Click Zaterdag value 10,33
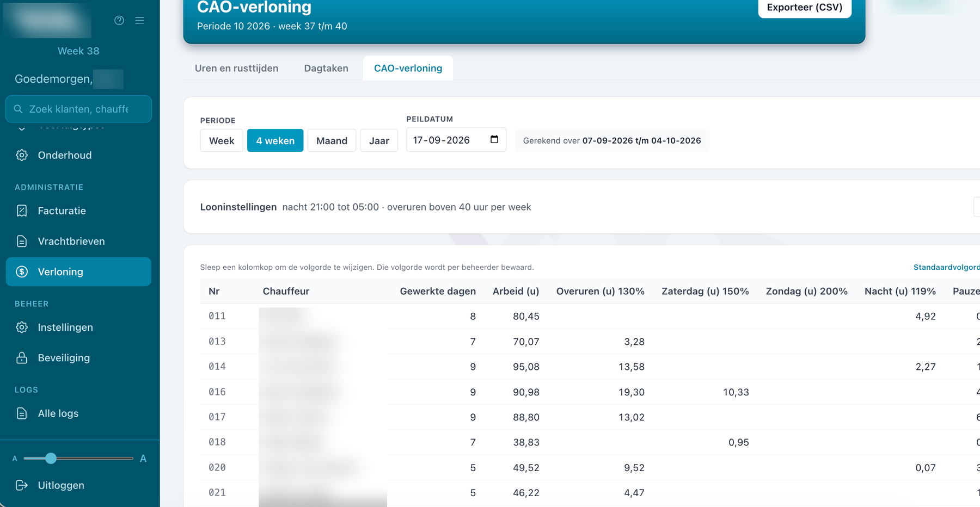Viewport: 980px width, 507px height. [x=736, y=392]
